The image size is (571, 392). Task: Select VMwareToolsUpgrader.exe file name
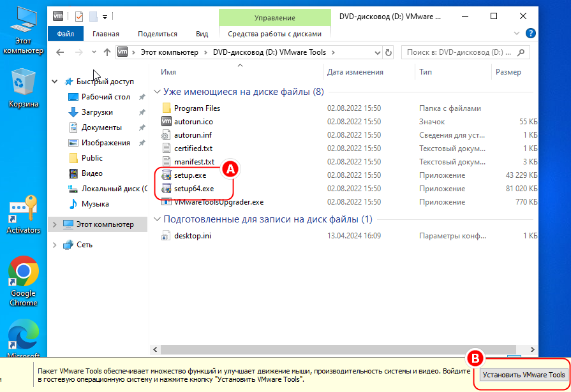click(x=218, y=202)
